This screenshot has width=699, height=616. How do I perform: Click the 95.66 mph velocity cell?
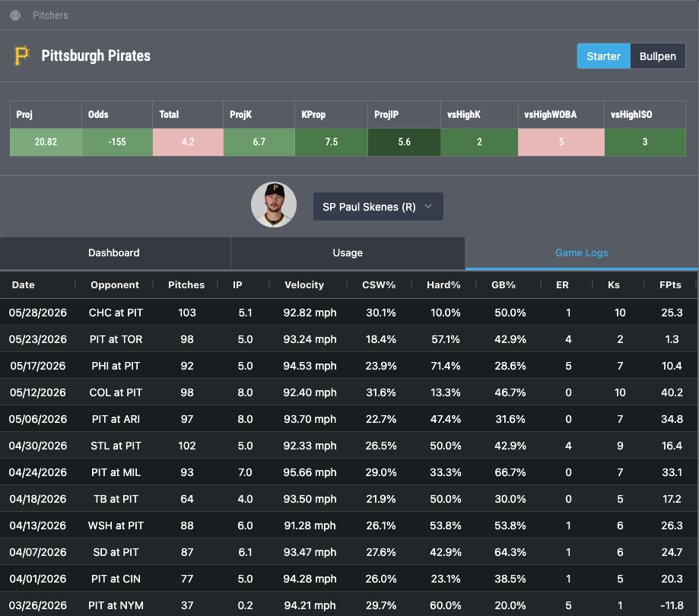point(310,472)
